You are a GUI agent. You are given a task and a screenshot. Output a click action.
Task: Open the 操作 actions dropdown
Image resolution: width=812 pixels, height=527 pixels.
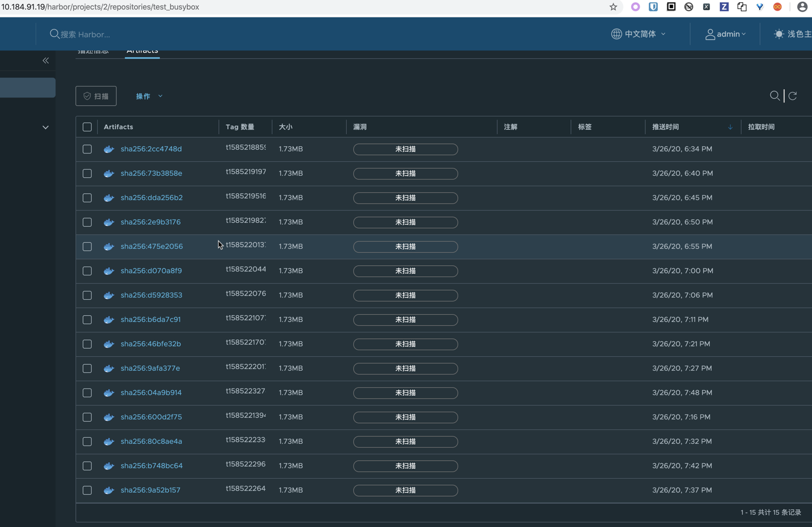(149, 96)
